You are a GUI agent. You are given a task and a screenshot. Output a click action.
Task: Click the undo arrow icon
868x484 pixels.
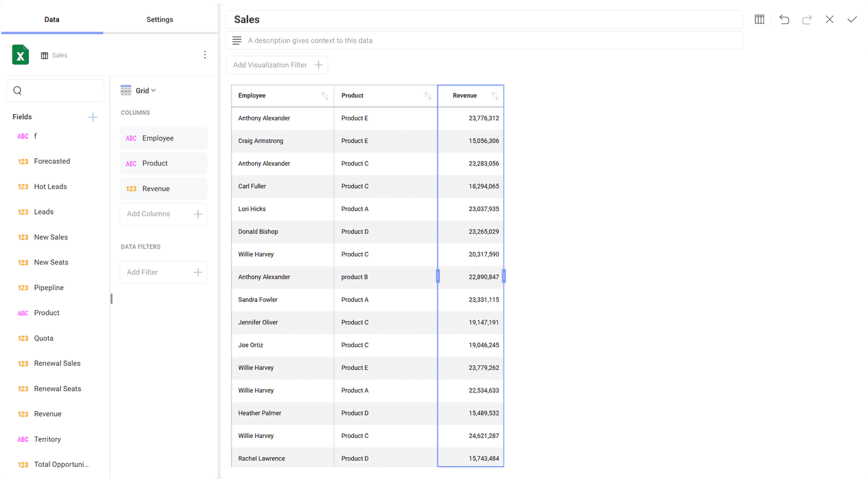[784, 19]
